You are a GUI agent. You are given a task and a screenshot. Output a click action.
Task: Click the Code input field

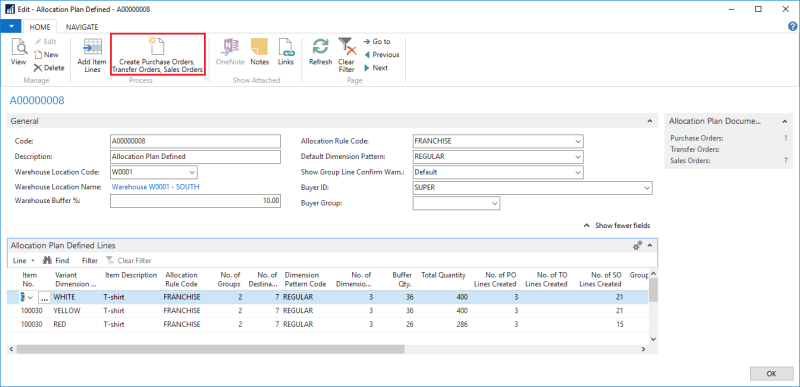coord(195,141)
